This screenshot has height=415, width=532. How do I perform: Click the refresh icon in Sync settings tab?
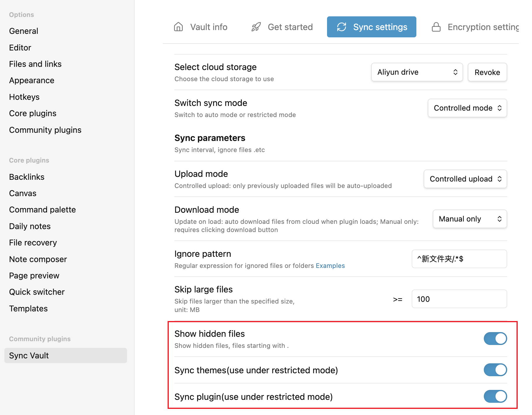point(341,27)
